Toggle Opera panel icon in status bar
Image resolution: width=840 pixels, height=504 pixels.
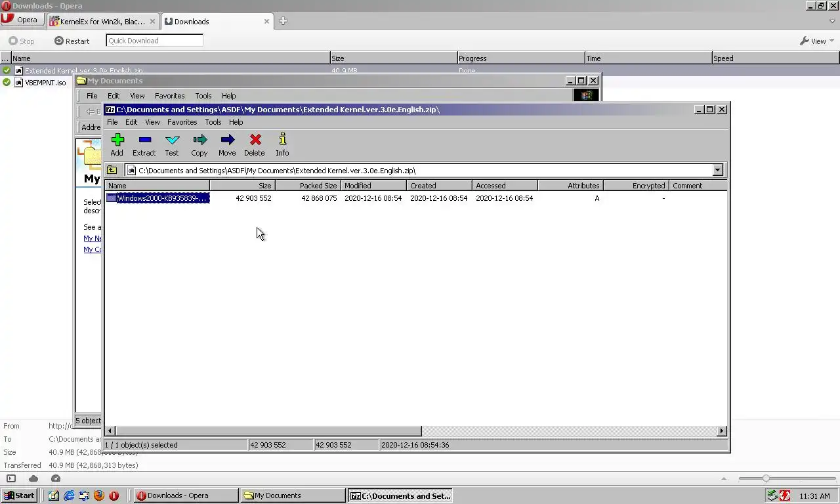11,478
